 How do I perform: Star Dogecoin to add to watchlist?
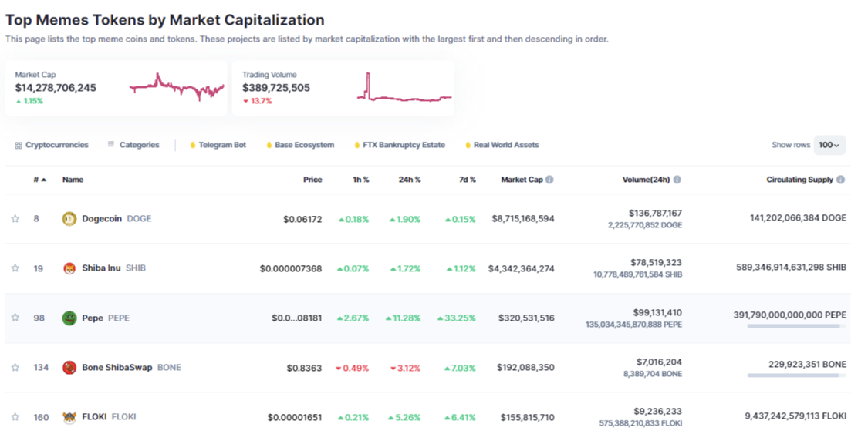click(x=15, y=218)
